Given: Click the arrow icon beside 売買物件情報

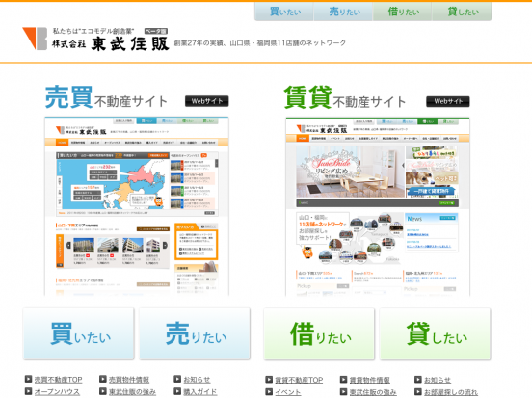Looking at the screenshot, I should tap(103, 379).
